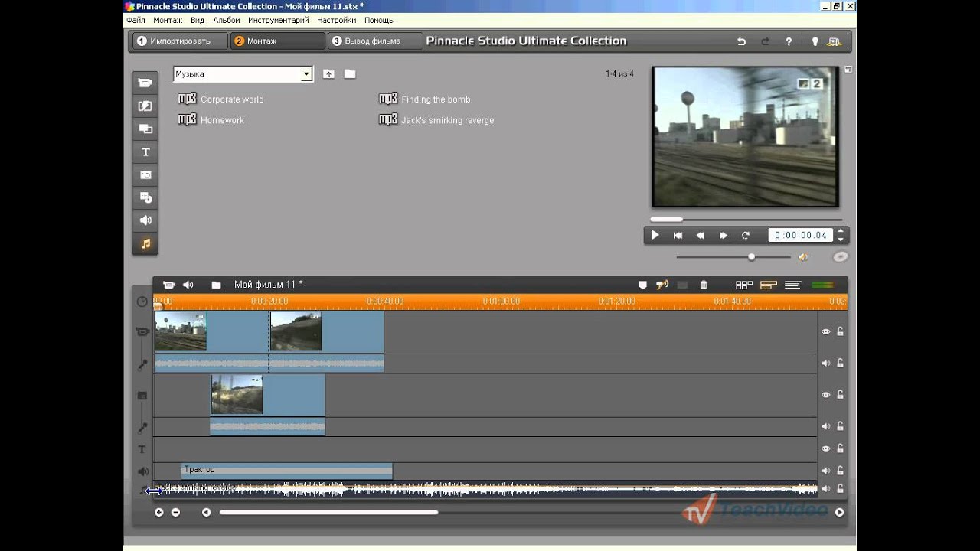The image size is (980, 551).
Task: Toggle lock on the overlay video track
Action: 840,395
